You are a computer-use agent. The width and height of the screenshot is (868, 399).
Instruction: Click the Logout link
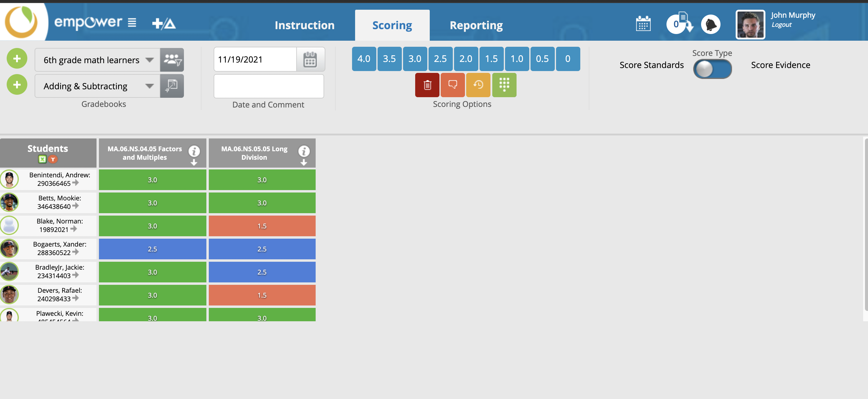tap(781, 25)
